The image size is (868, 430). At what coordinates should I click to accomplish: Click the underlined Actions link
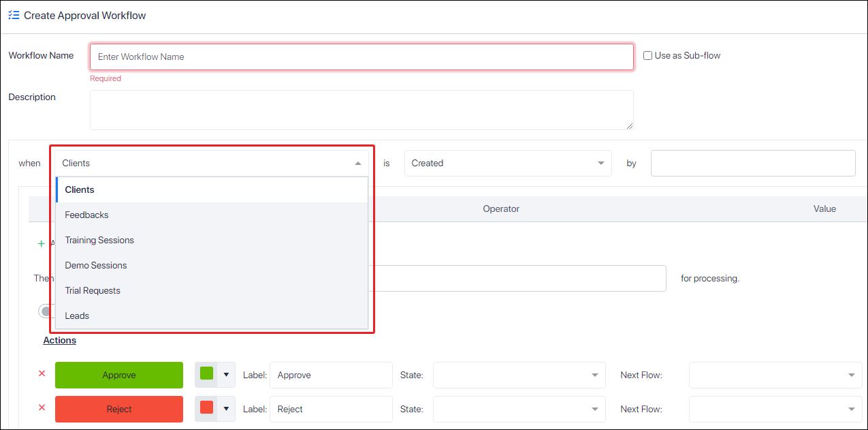point(59,340)
